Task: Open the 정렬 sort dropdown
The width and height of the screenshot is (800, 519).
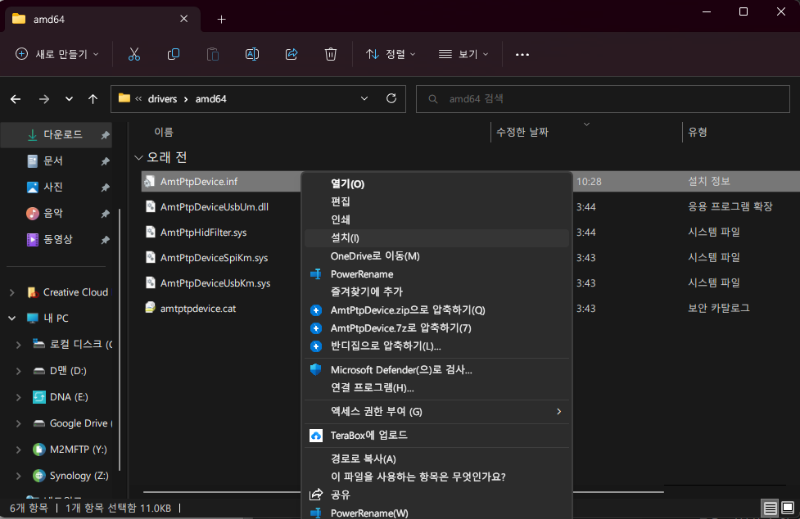Action: [x=390, y=54]
